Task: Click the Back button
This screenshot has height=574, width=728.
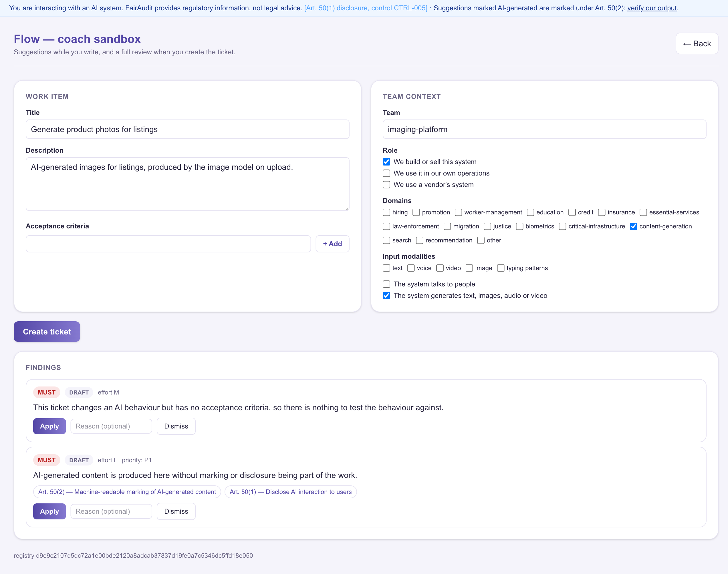Action: pos(697,44)
